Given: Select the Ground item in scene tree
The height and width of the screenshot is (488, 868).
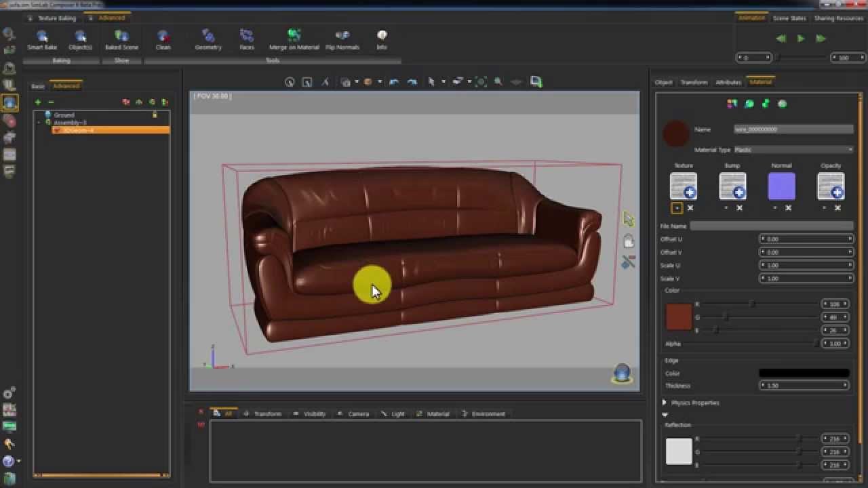Looking at the screenshot, I should pos(64,115).
